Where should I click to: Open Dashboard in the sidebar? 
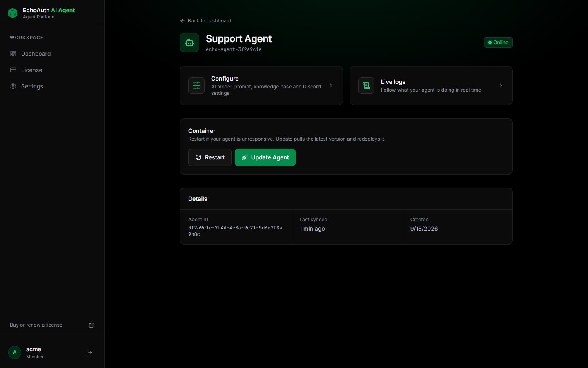[x=52, y=54]
